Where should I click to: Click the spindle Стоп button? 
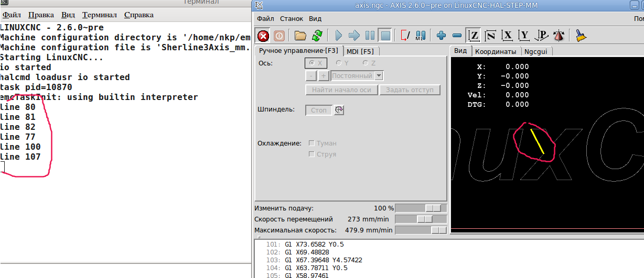pos(319,110)
